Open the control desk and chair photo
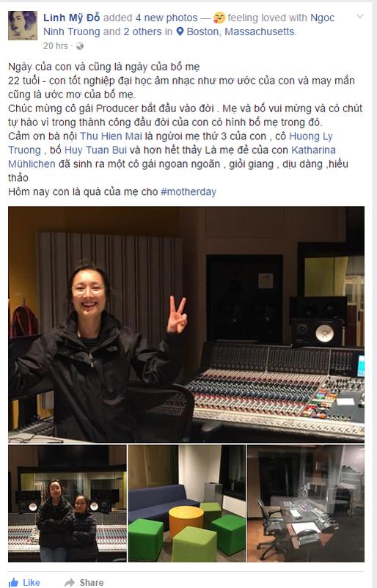Image resolution: width=377 pixels, height=588 pixels. click(305, 503)
